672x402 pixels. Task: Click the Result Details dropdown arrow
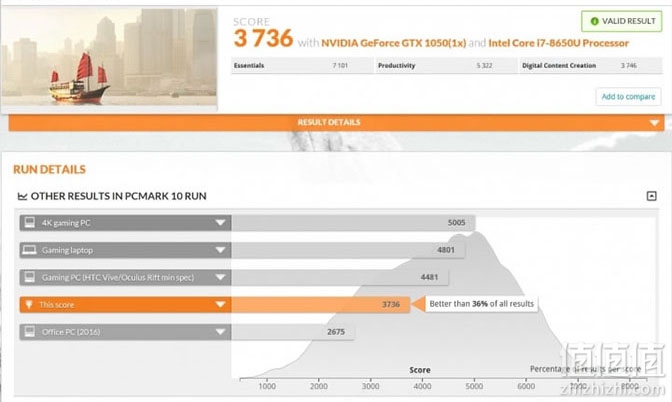[x=654, y=123]
